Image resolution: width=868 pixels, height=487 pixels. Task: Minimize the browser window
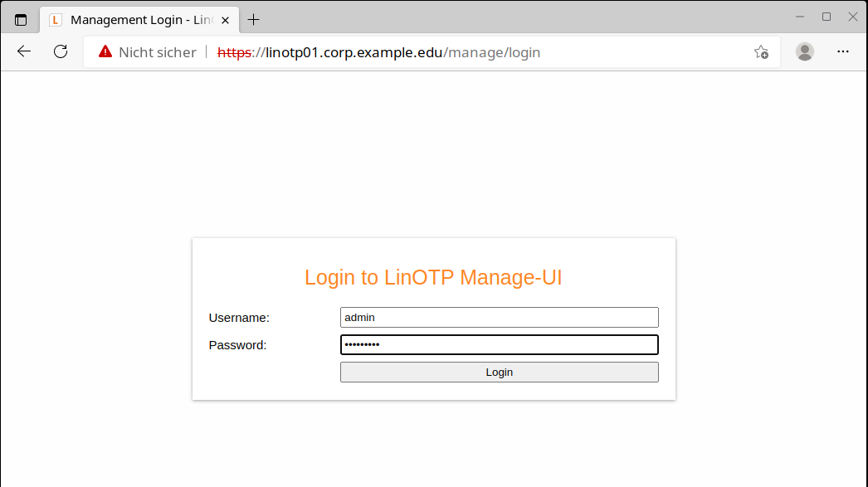[800, 17]
